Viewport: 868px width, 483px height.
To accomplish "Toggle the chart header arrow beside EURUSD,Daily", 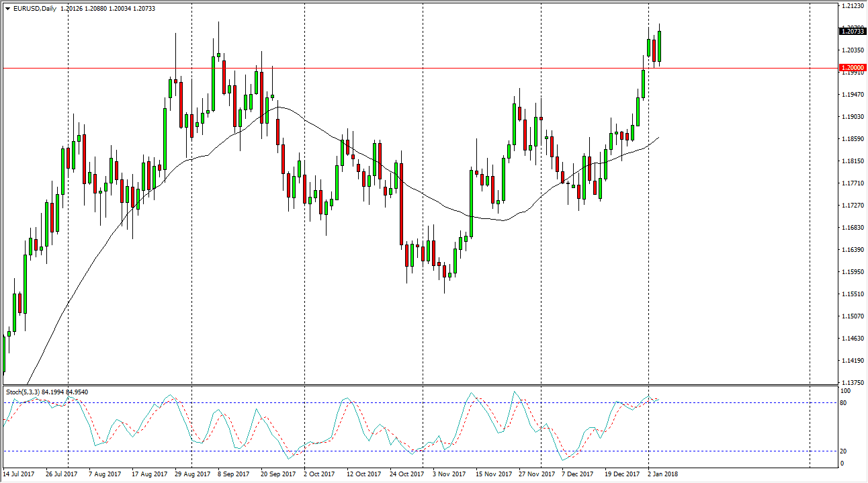I will coord(7,10).
